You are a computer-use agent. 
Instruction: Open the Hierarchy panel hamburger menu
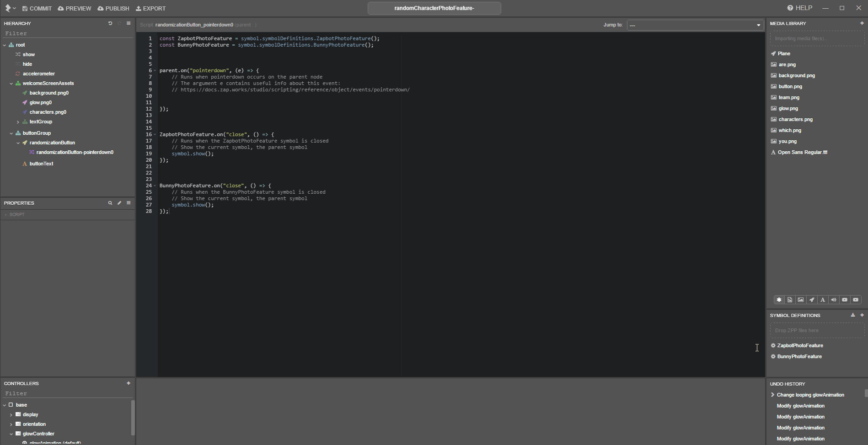tap(129, 23)
